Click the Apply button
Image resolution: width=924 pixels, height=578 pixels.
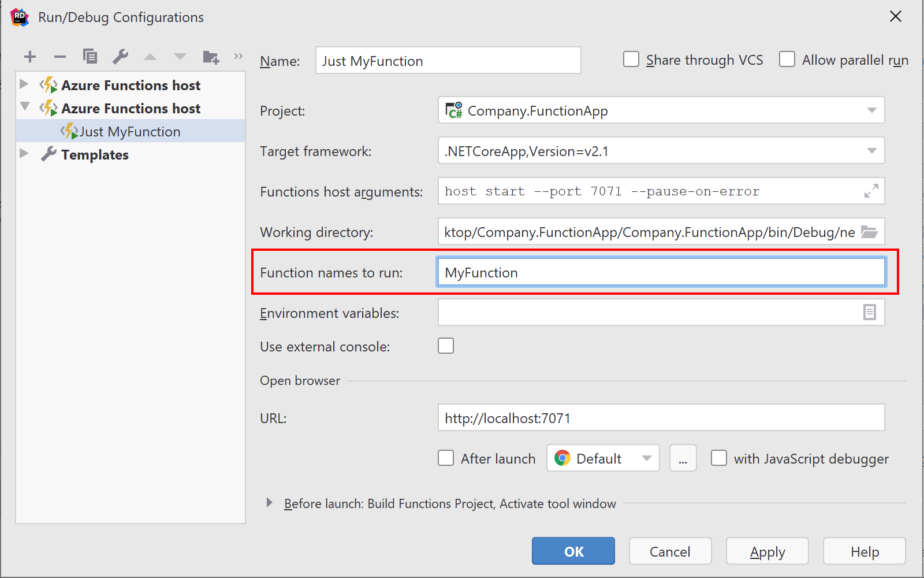pyautogui.click(x=767, y=551)
